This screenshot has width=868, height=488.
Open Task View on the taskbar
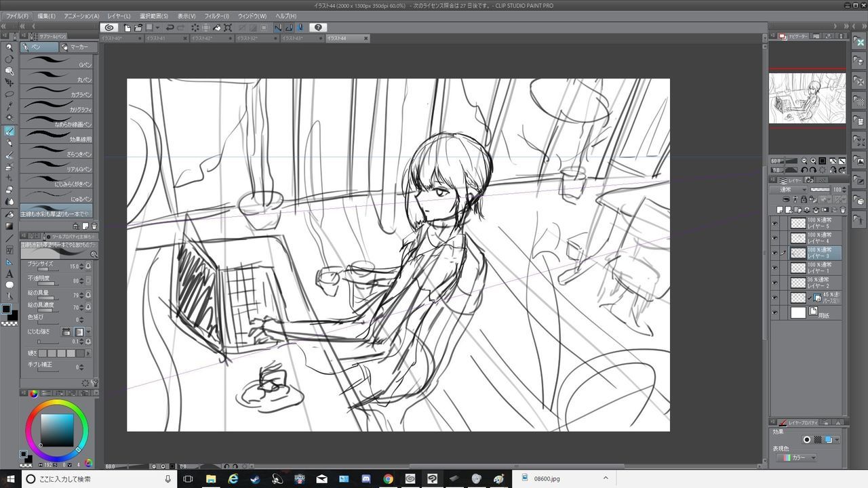[x=188, y=479]
